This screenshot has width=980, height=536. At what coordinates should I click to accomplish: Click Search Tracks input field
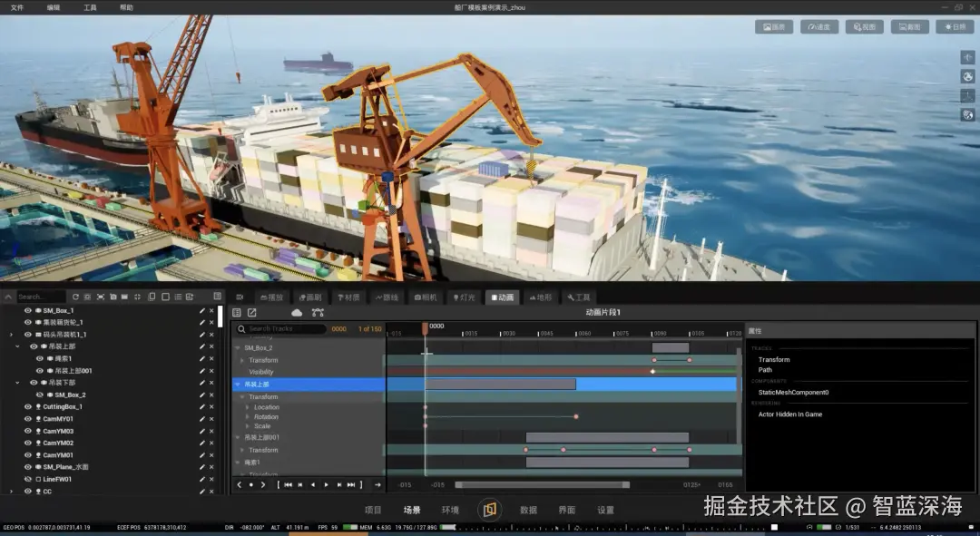(281, 328)
